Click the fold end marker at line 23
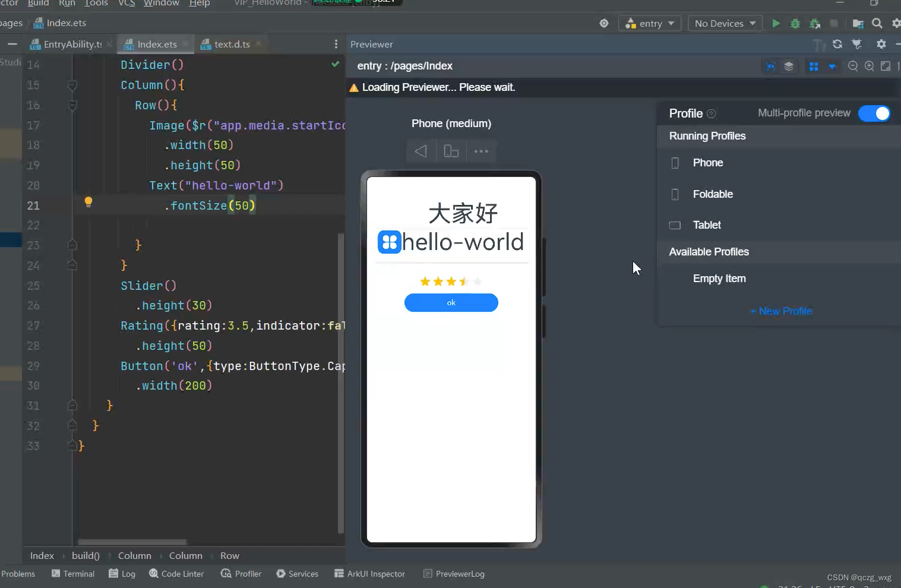 72,245
